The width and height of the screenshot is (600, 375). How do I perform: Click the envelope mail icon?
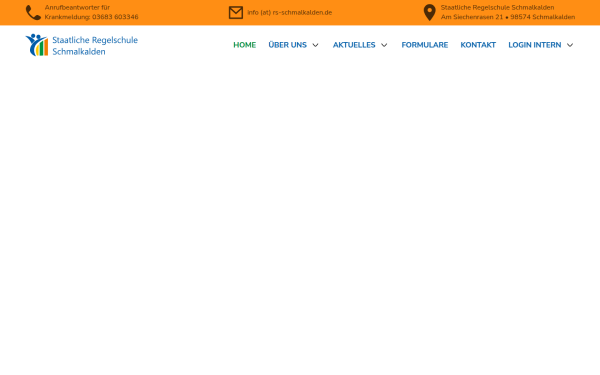pyautogui.click(x=236, y=13)
